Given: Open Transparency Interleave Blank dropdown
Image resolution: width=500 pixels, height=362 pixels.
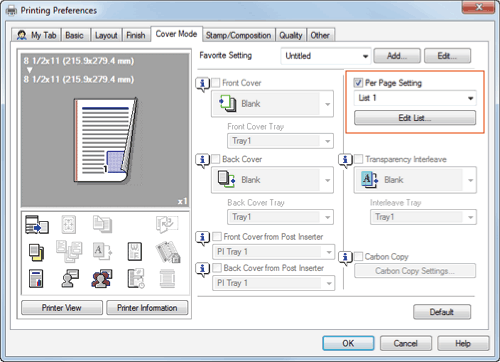Looking at the screenshot, I should (415, 180).
